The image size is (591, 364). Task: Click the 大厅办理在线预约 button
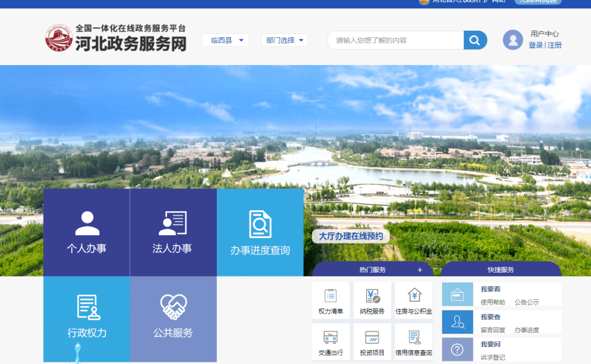coord(351,236)
